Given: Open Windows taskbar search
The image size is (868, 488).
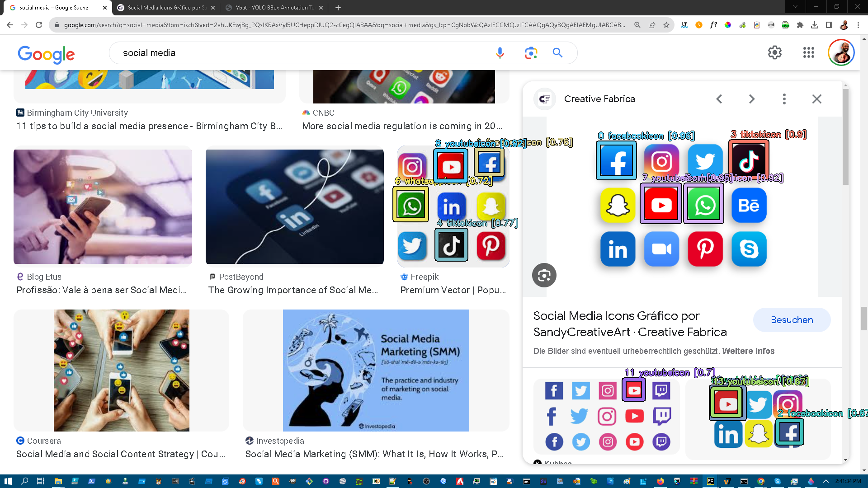Looking at the screenshot, I should [24, 481].
